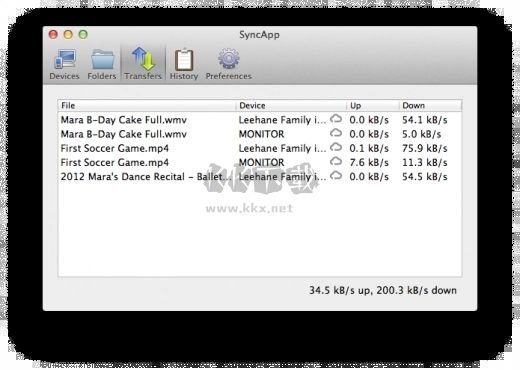Click cloud icon in the 75.9 kB/s row
520x370 pixels.
click(336, 147)
